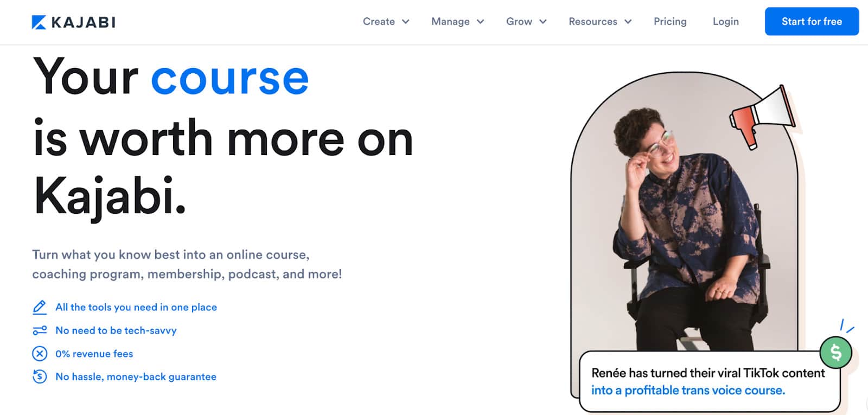Open the Grow menu

[519, 22]
